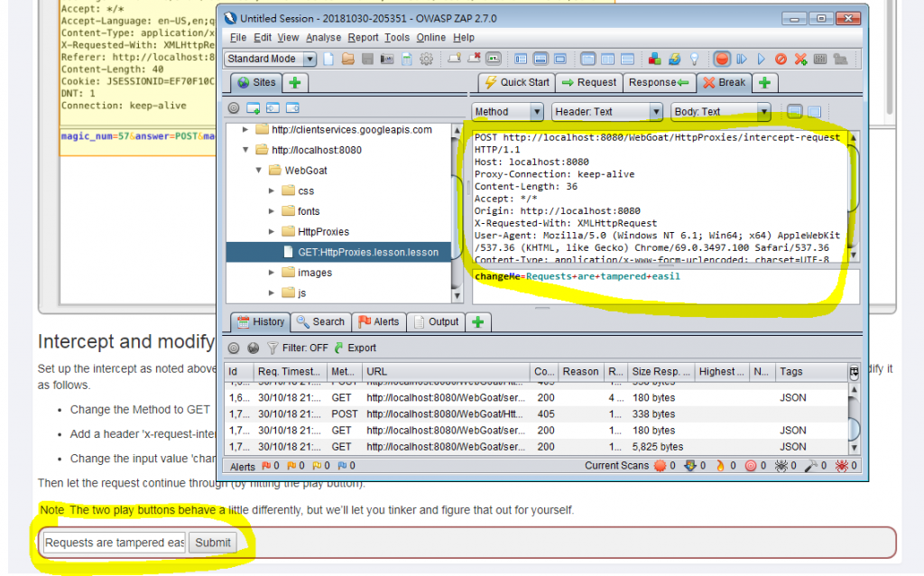Viewport: 924px width, 576px height.
Task: Click the new context icon in Sites panel
Action: pyautogui.click(x=253, y=108)
